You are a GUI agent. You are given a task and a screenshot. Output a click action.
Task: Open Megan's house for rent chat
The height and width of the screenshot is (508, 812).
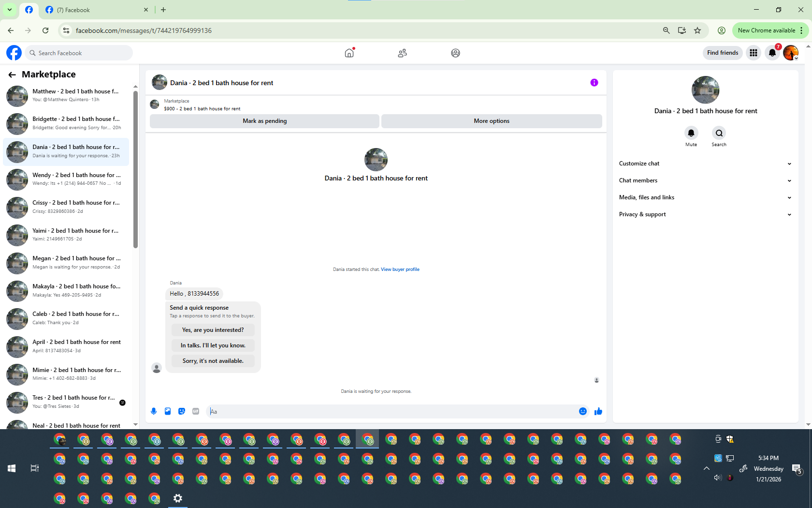pyautogui.click(x=66, y=263)
